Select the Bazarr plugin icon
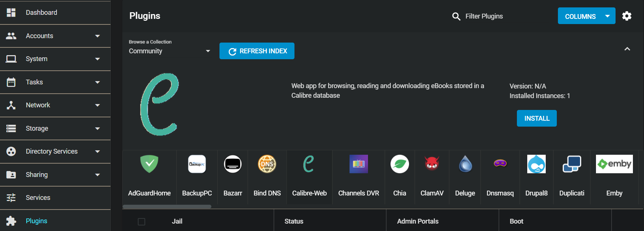 coord(233,164)
